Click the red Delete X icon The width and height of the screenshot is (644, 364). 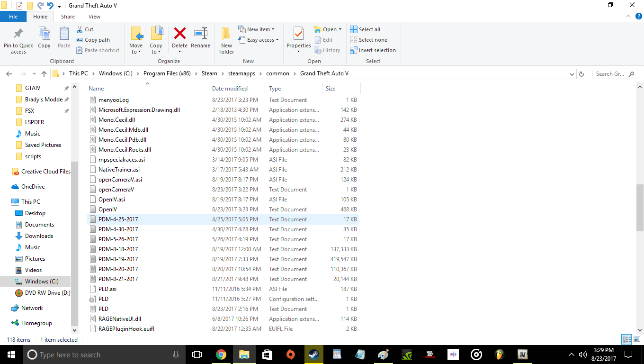click(180, 33)
